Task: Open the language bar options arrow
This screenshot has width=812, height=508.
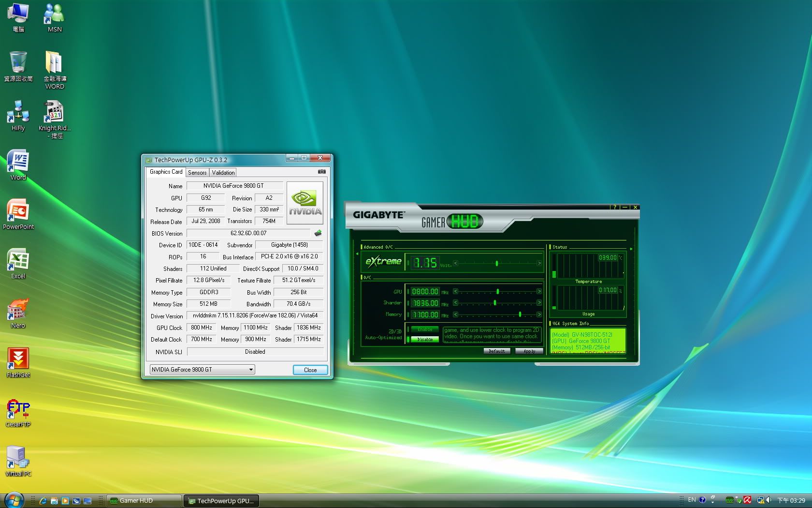Action: [x=712, y=502]
